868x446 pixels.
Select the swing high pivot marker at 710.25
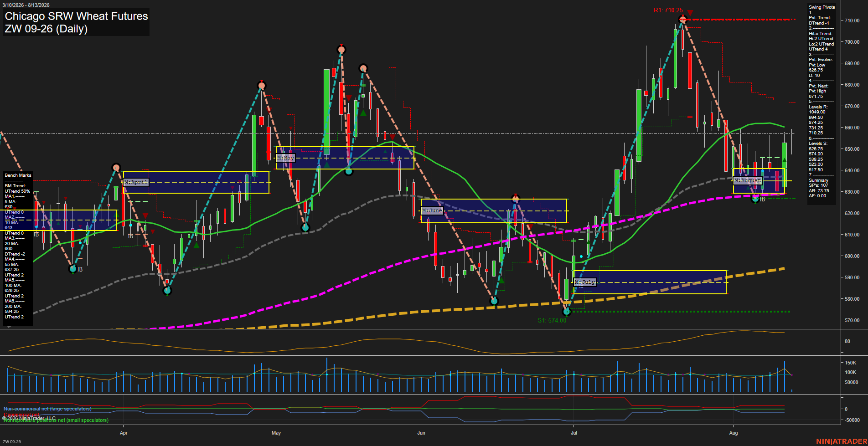tap(682, 19)
